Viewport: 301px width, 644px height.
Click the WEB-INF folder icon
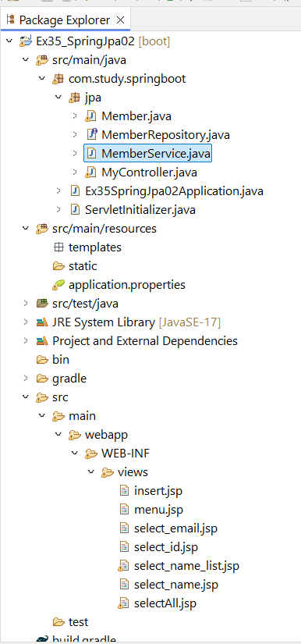coord(91,454)
